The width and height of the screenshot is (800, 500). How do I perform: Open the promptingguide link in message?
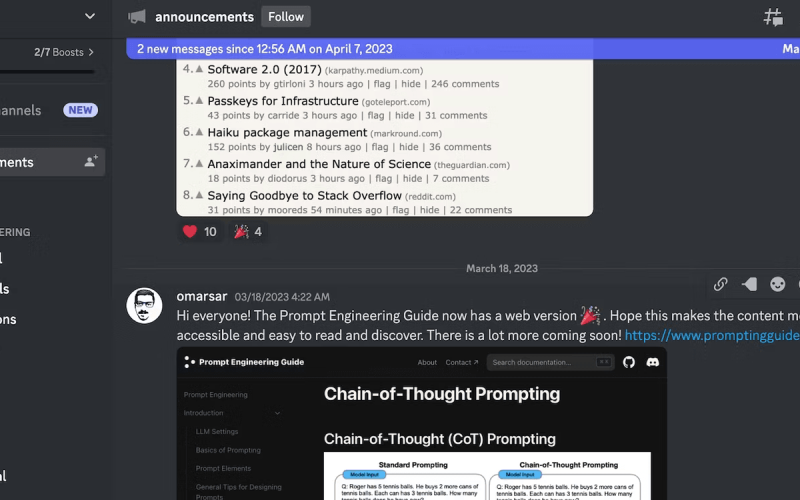pyautogui.click(x=712, y=335)
